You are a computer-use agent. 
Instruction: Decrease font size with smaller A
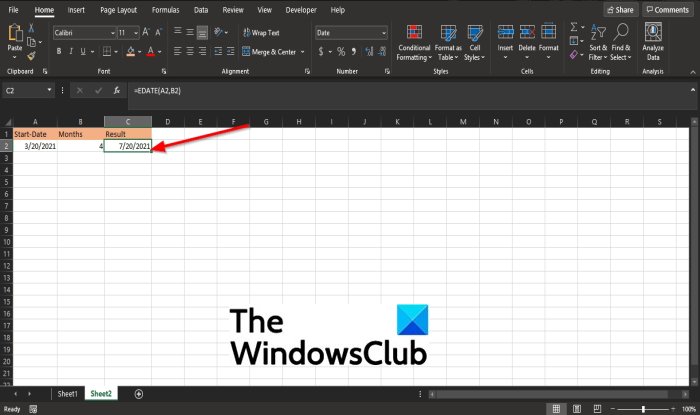[x=158, y=33]
